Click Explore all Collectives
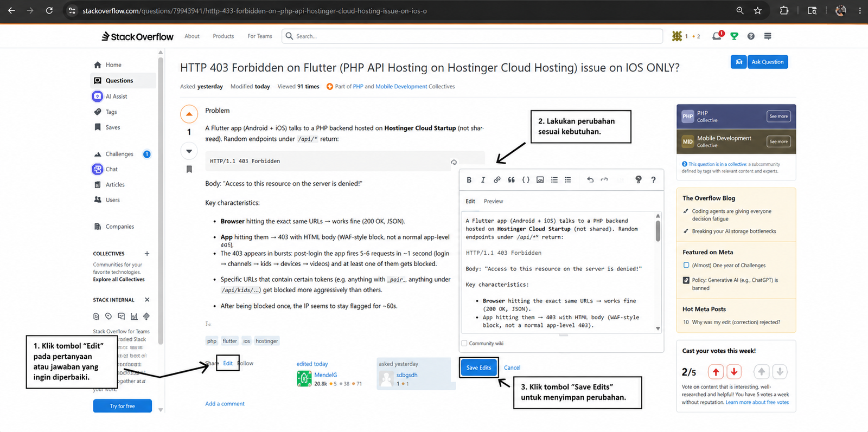Image resolution: width=868 pixels, height=432 pixels. (119, 280)
